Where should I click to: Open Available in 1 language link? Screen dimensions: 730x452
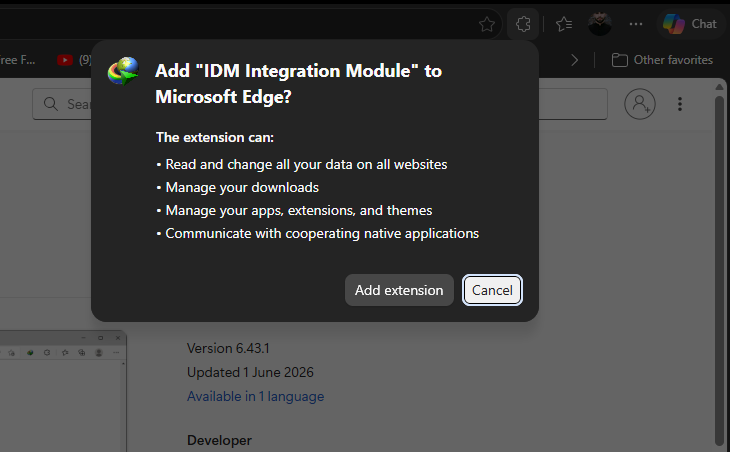tap(255, 396)
